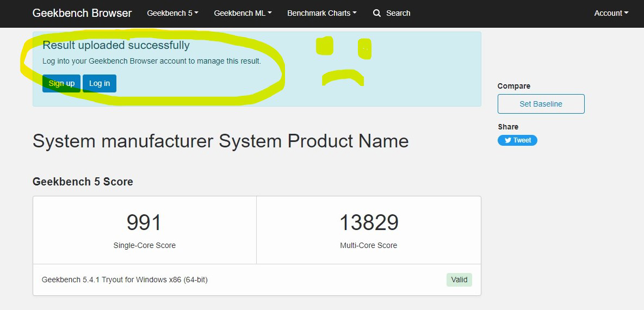Screen dimensions: 644x310
Task: Open the Benchmark Charts dropdown
Action: (x=322, y=13)
